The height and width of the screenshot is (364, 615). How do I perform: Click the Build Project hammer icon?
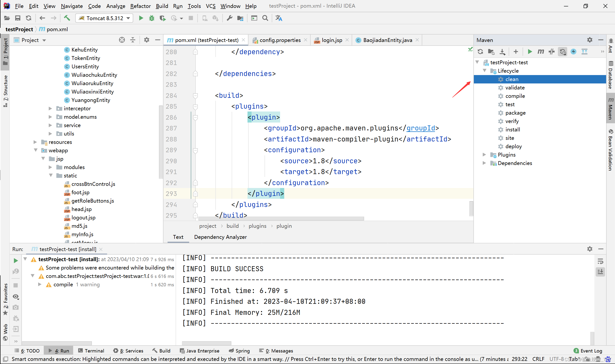67,18
